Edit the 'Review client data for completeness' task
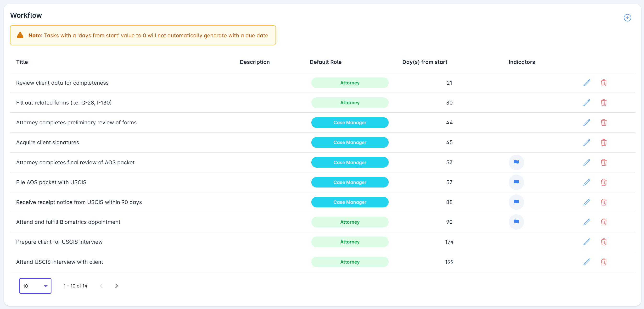The image size is (644, 309). point(587,83)
